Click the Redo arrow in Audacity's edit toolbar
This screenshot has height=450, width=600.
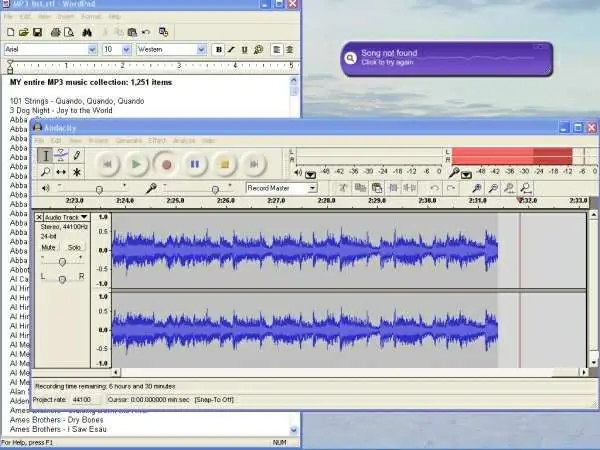click(x=451, y=188)
